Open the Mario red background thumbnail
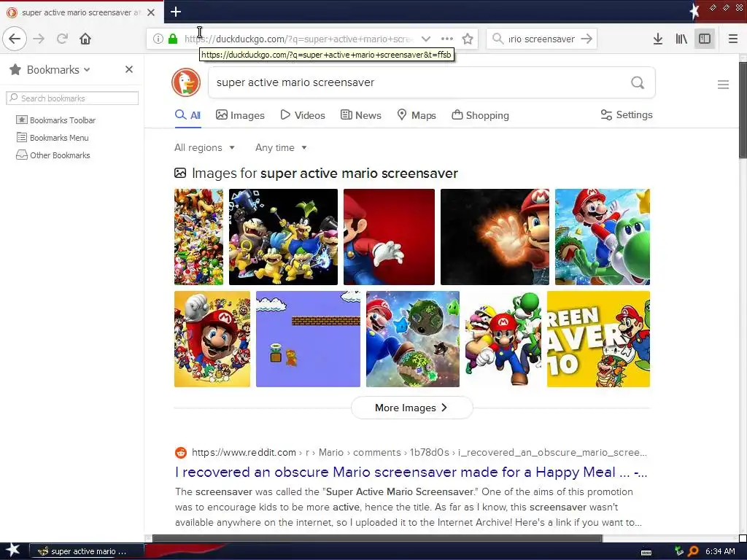 click(389, 237)
